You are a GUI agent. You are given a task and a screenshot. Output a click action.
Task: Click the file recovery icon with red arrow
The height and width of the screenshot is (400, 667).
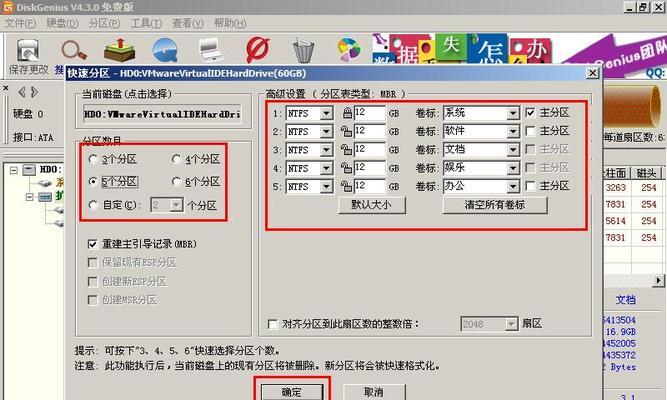pyautogui.click(x=120, y=50)
